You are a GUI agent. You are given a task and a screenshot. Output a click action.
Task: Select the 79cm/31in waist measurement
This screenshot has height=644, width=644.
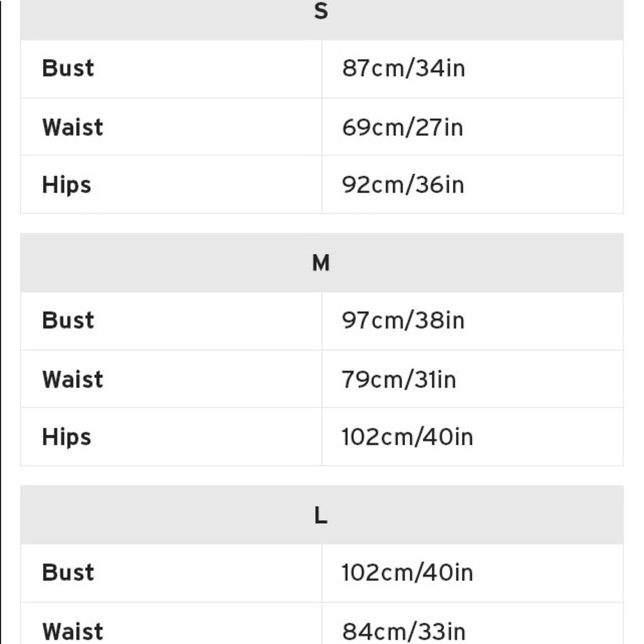tap(399, 379)
